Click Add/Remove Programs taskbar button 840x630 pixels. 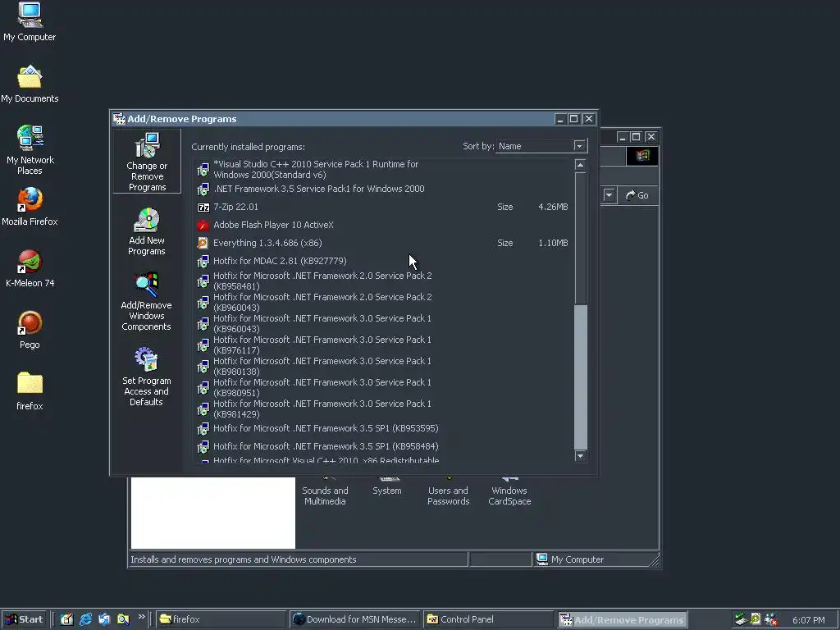[623, 620]
